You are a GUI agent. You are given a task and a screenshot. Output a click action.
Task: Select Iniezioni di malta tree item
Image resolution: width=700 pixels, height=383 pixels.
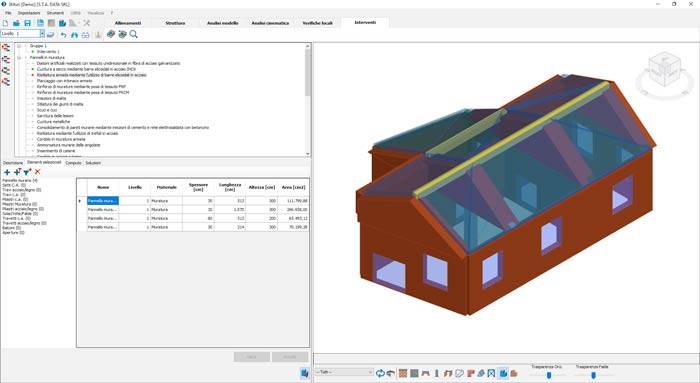pyautogui.click(x=51, y=98)
